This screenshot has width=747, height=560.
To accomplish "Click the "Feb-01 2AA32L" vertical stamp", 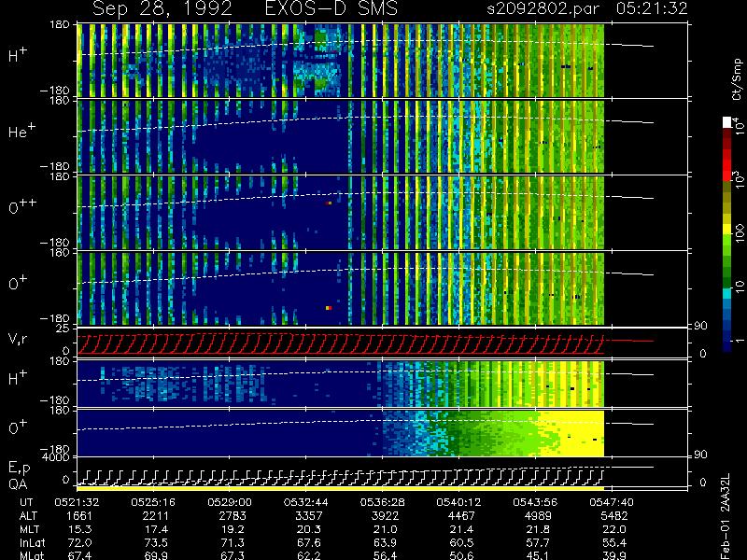I will (x=726, y=517).
